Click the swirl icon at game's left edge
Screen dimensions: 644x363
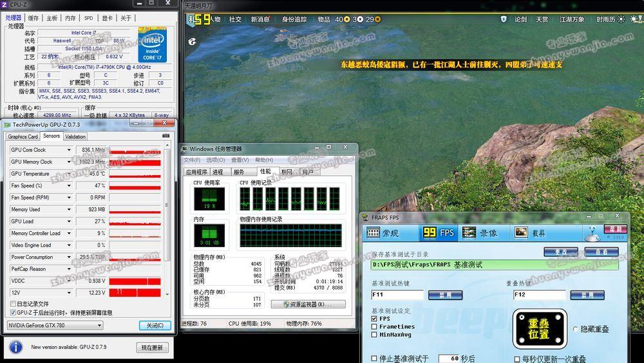pos(192,41)
